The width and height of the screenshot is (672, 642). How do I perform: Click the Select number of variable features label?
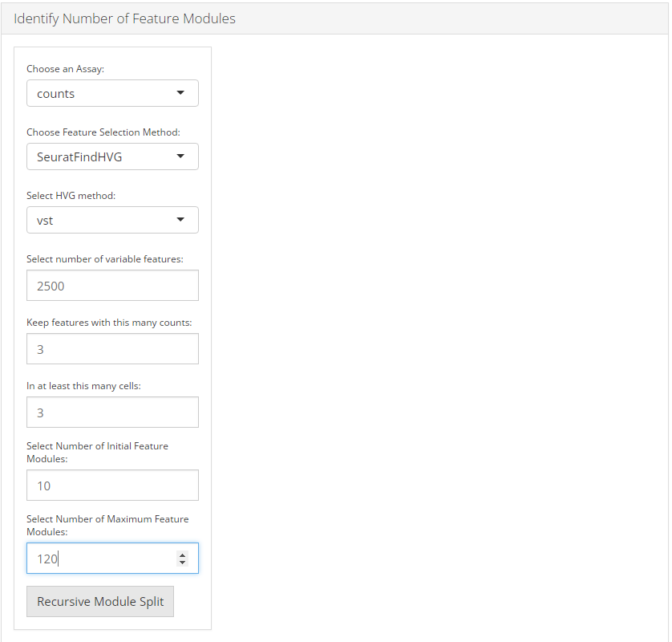(105, 259)
